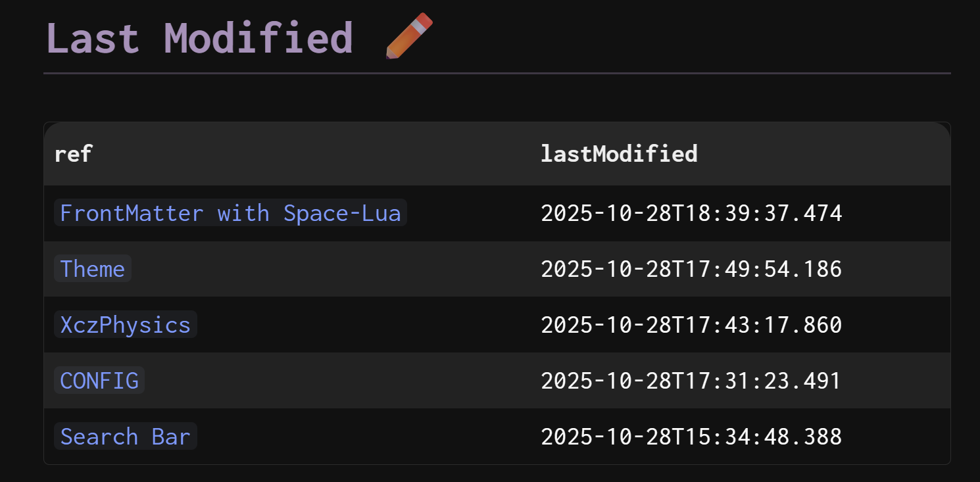Image resolution: width=980 pixels, height=482 pixels.
Task: Click the divider line under the heading
Action: coord(497,73)
